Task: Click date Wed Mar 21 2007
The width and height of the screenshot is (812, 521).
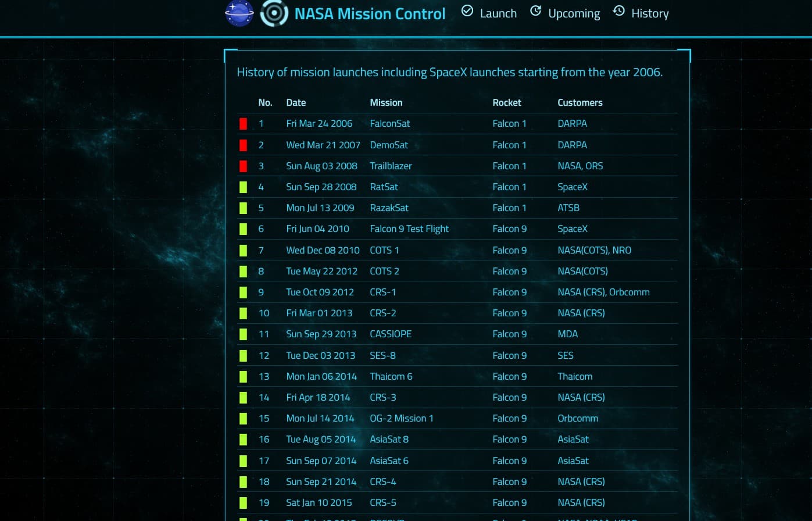Action: coord(323,145)
